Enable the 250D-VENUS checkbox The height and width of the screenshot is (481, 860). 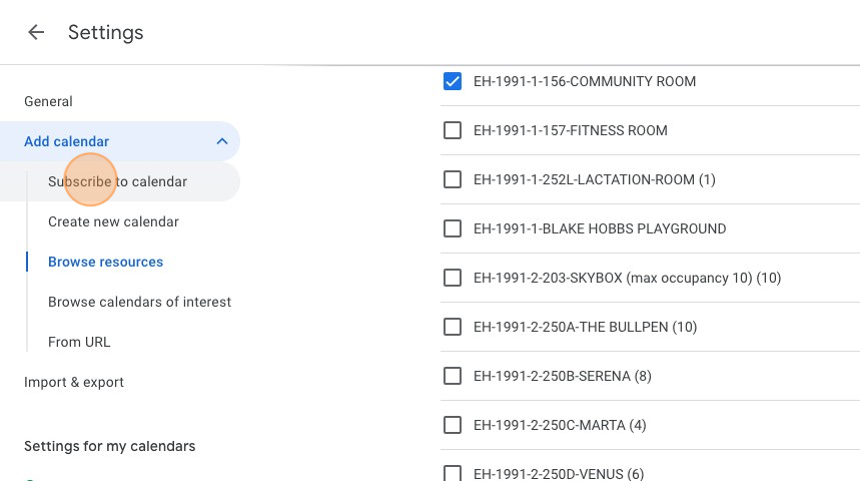click(452, 473)
